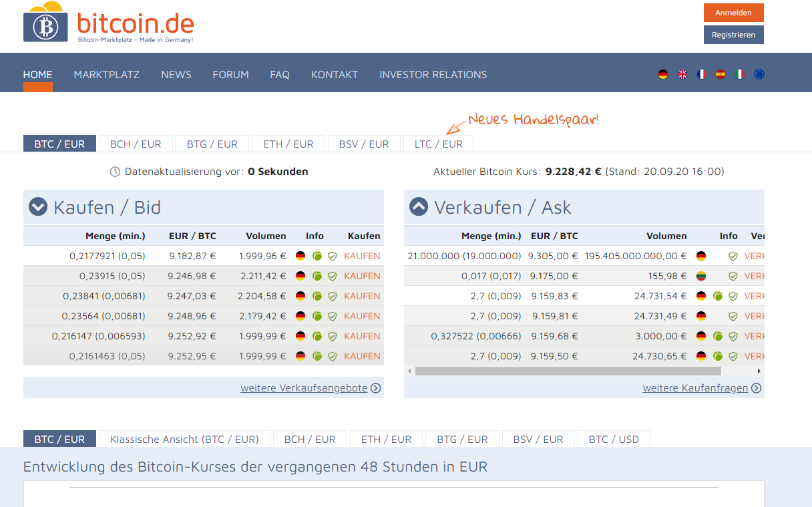Switch language via the Spanish flag
The image size is (812, 507).
pyautogui.click(x=721, y=74)
